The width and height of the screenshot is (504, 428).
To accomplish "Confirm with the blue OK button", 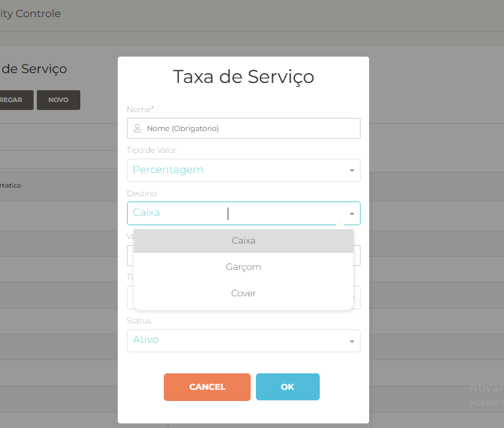I will (288, 387).
